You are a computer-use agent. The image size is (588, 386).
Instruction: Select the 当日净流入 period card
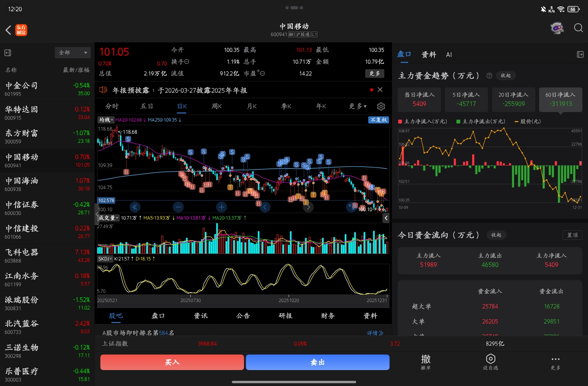tap(419, 99)
